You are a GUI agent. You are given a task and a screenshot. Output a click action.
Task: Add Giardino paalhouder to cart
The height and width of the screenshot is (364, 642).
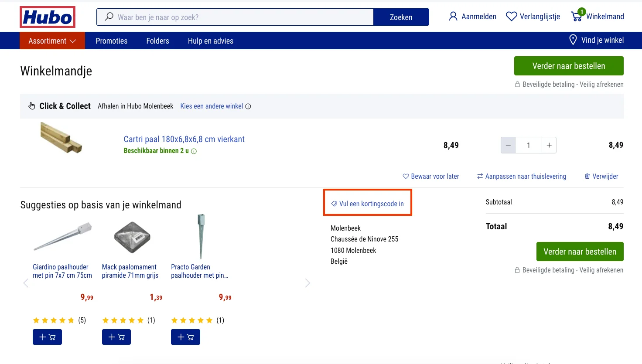(x=47, y=337)
